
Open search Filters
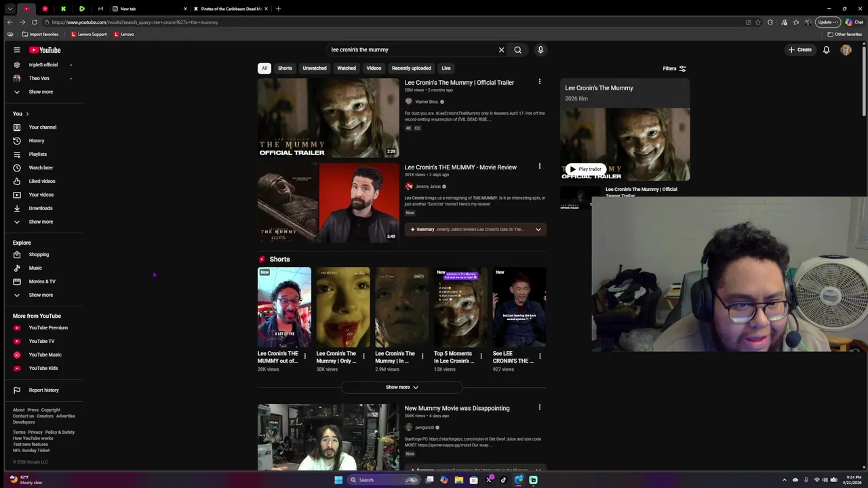(675, 68)
